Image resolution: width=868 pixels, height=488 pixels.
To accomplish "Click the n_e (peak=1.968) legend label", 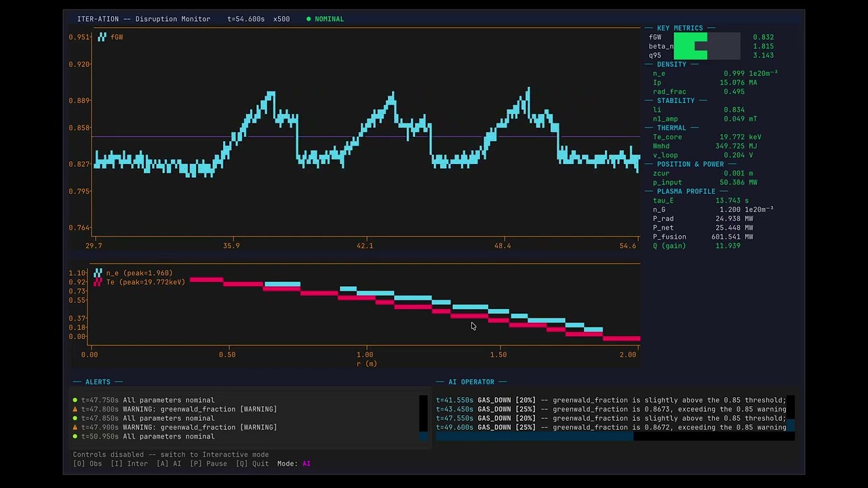I will [139, 273].
